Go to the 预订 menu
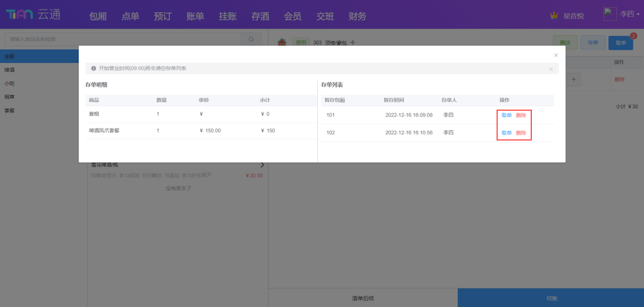This screenshot has height=307, width=644. pyautogui.click(x=163, y=16)
